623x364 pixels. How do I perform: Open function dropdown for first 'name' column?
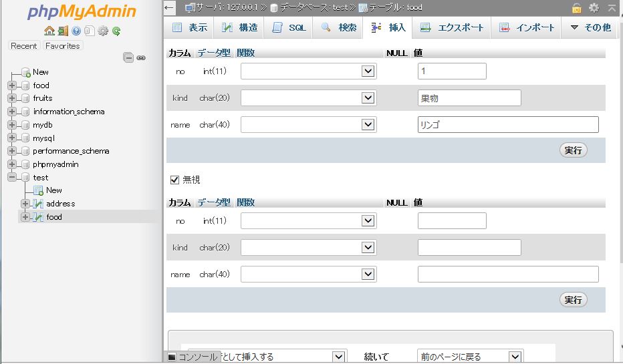(x=308, y=125)
